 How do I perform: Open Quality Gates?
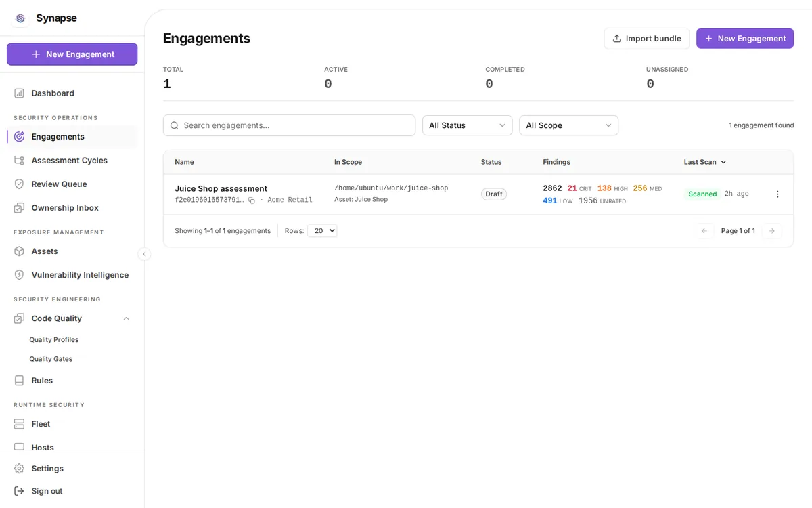[x=51, y=359]
